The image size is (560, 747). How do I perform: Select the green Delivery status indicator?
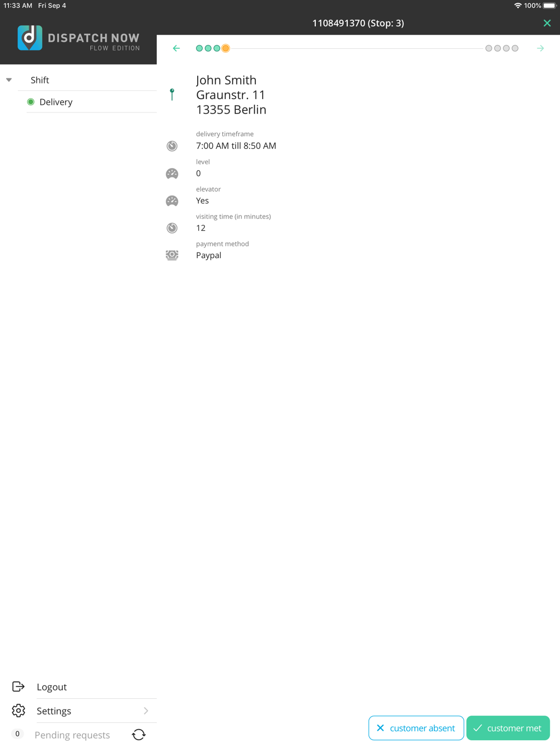pos(31,102)
